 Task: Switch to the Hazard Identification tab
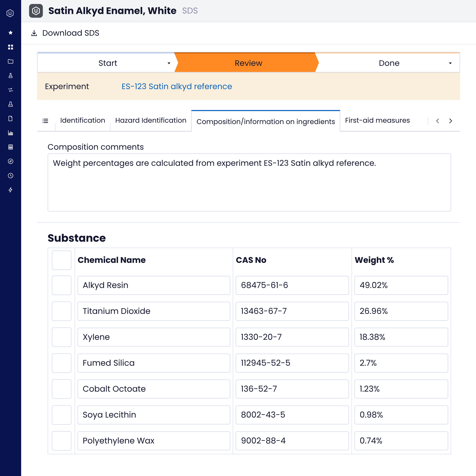pyautogui.click(x=151, y=120)
